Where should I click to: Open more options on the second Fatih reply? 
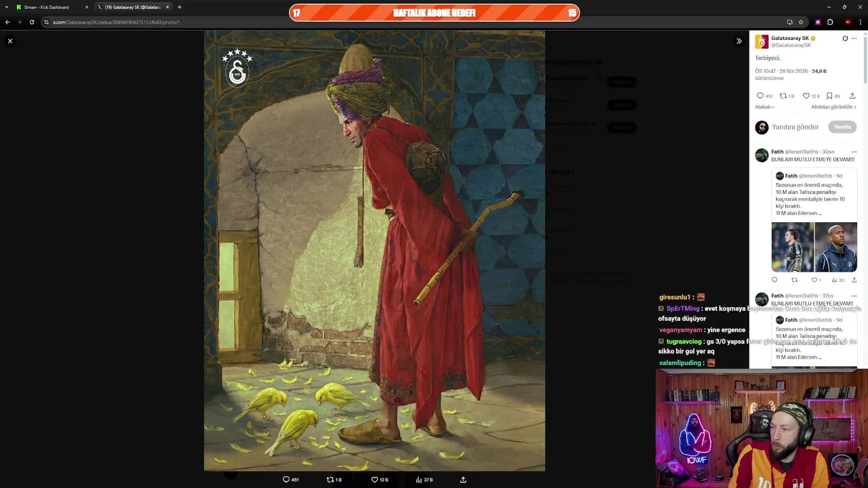tap(854, 296)
